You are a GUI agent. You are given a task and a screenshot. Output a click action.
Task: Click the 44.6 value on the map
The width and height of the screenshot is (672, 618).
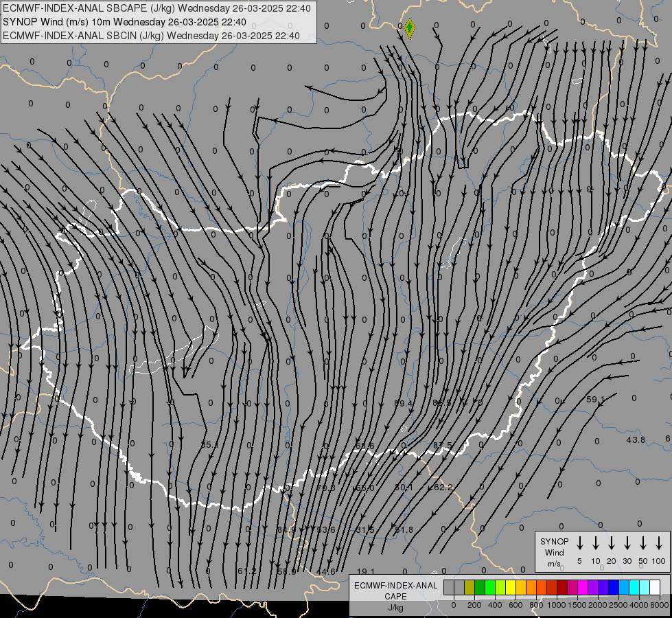point(326,572)
